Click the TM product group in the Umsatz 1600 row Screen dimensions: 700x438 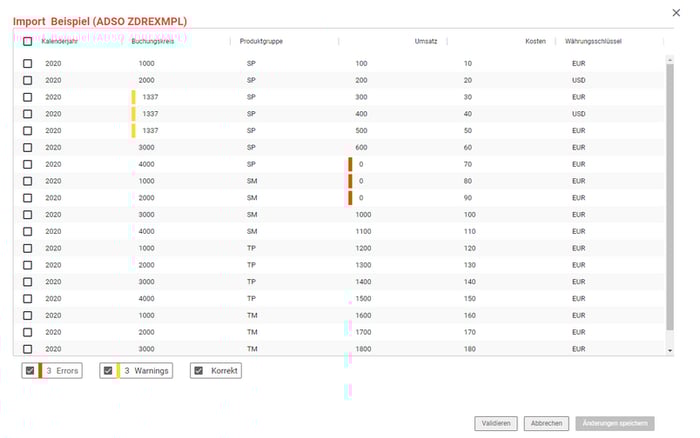252,315
